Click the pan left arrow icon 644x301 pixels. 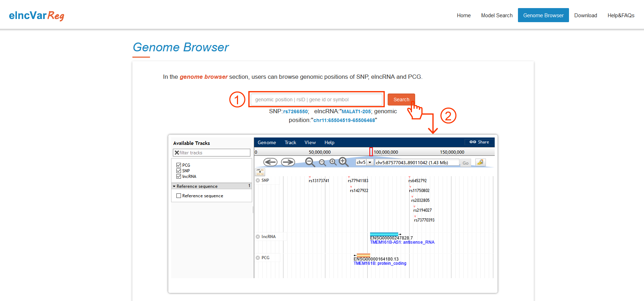tap(270, 162)
